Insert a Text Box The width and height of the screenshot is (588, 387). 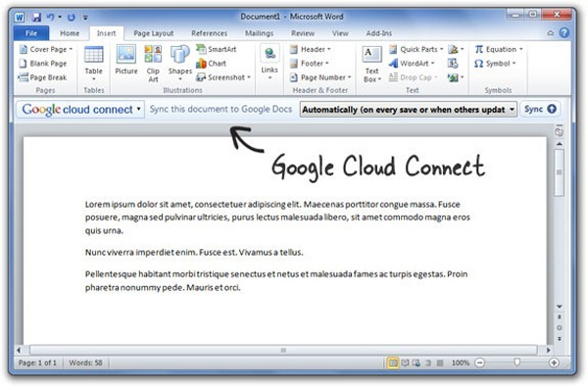(x=371, y=64)
